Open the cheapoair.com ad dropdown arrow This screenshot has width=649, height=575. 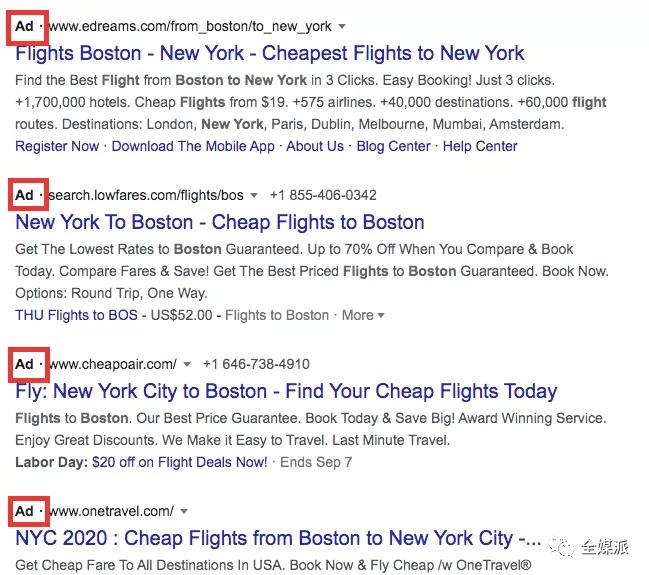187,364
